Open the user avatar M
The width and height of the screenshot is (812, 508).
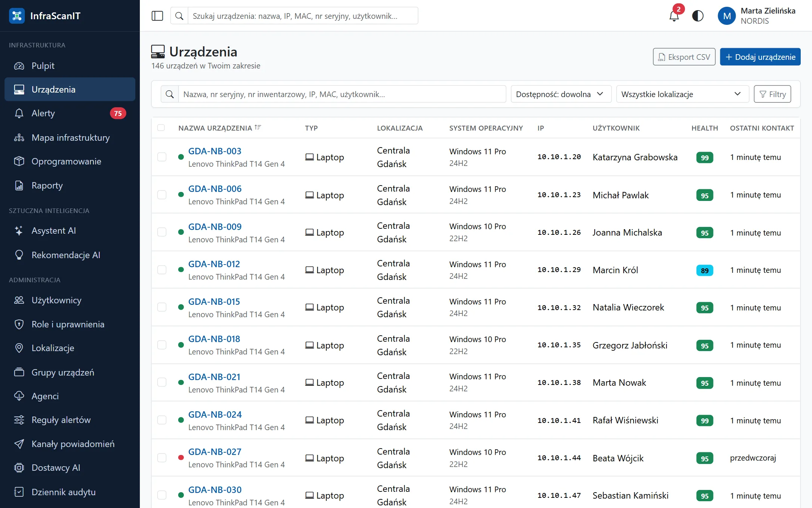coord(727,16)
